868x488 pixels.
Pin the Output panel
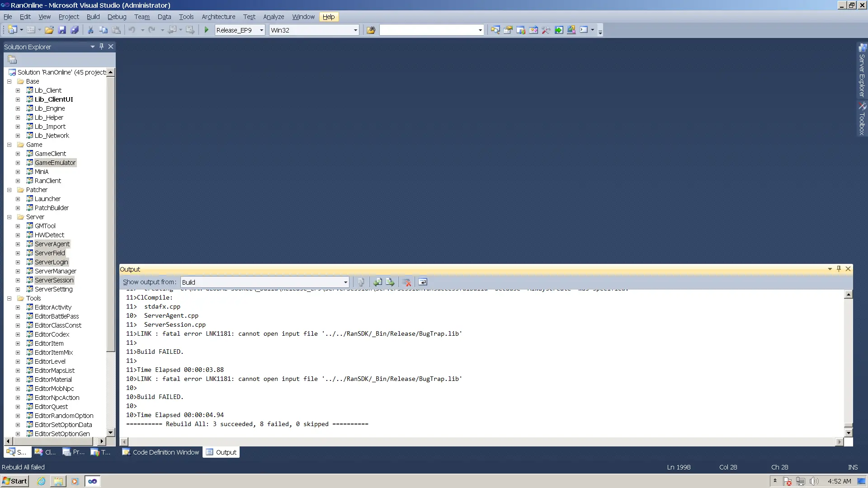(x=839, y=269)
